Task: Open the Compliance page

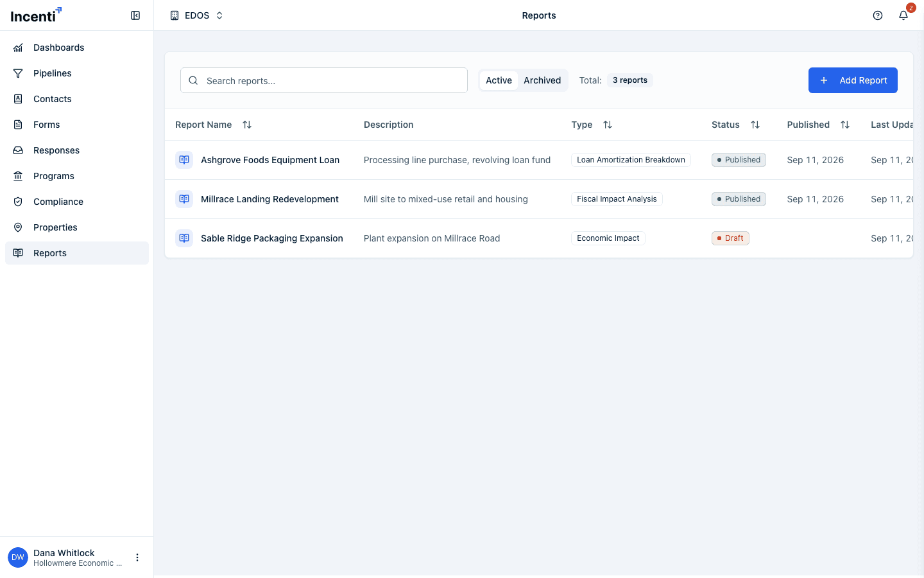Action: [x=77, y=202]
